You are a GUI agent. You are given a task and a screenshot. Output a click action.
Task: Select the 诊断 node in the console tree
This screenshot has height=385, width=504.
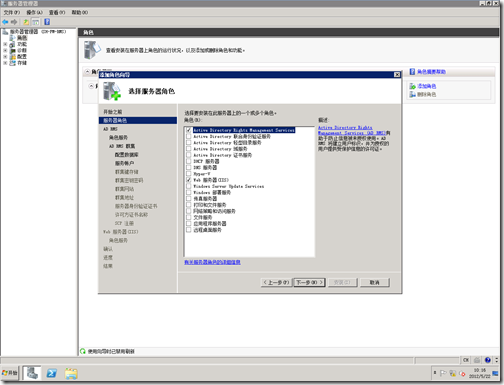(x=22, y=50)
